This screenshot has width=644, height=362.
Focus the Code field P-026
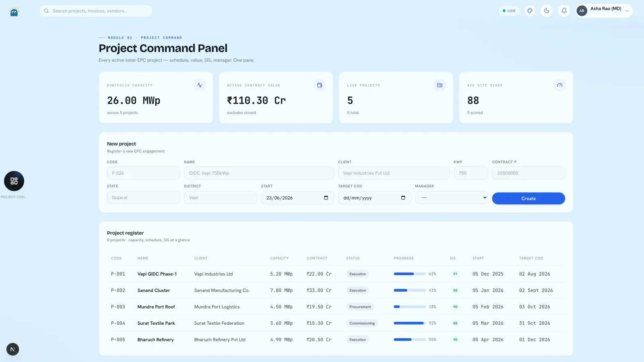tap(143, 173)
